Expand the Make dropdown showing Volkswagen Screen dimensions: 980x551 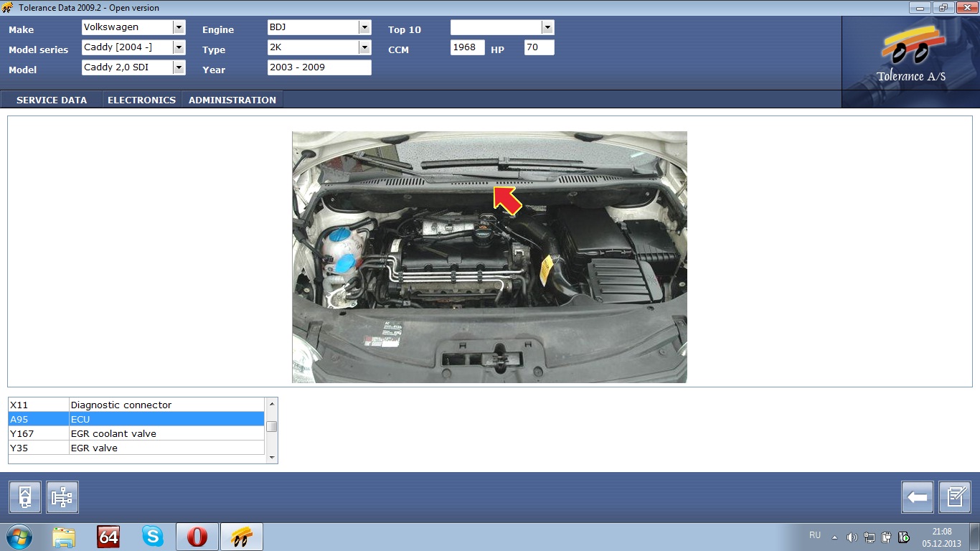[179, 27]
